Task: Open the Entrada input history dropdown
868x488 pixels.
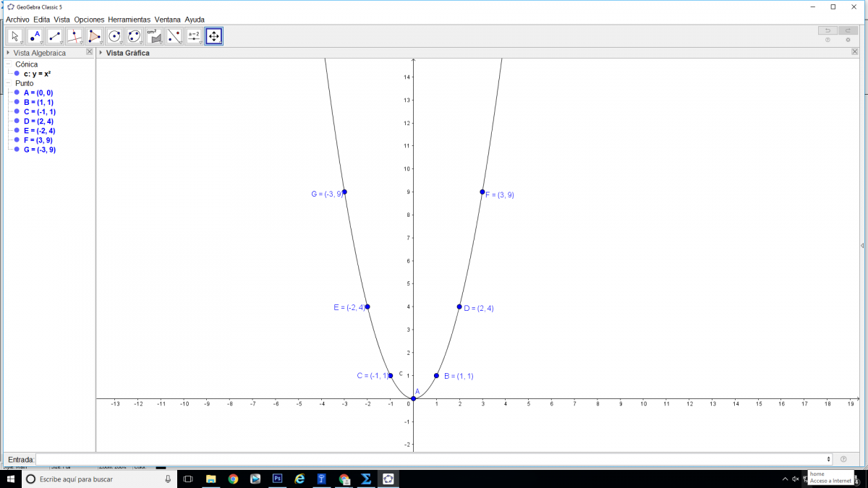Action: click(x=828, y=459)
